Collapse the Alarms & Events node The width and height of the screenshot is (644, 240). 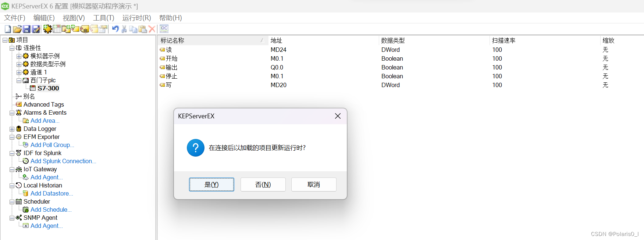(12, 113)
